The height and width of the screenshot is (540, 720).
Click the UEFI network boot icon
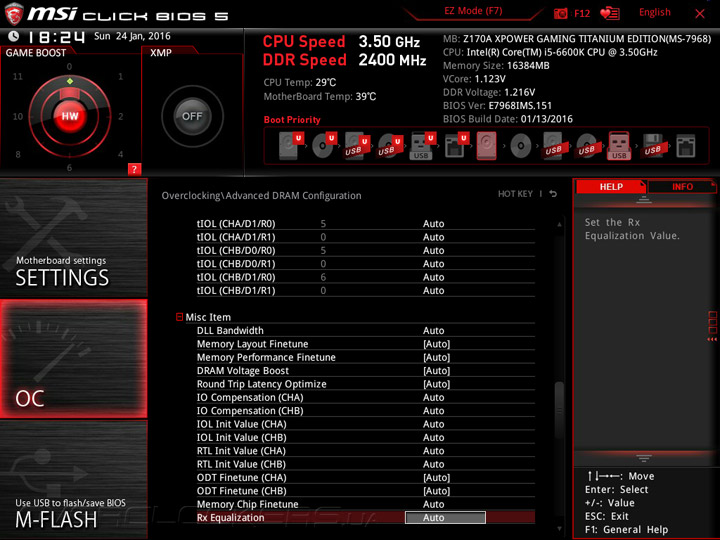point(456,146)
